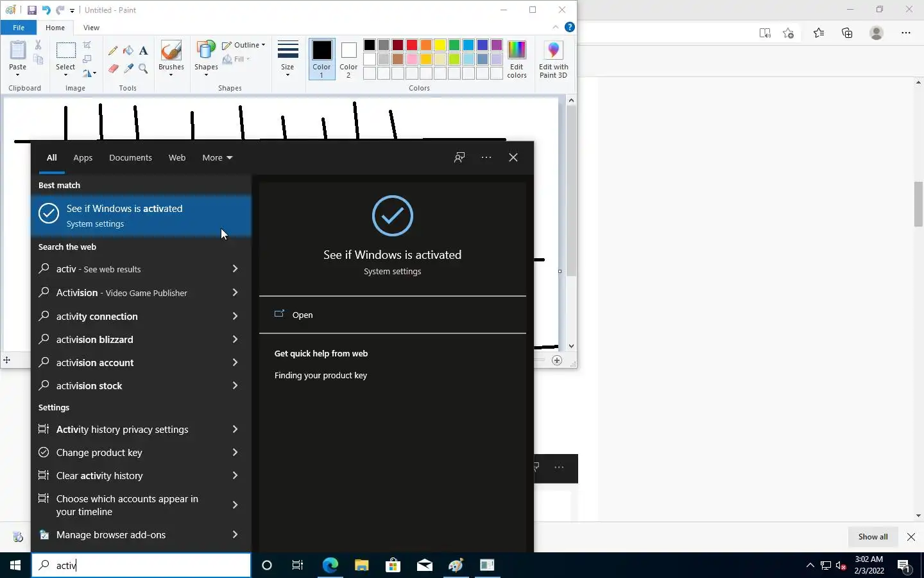Image resolution: width=924 pixels, height=578 pixels.
Task: Switch to the Web search tab
Action: [x=177, y=157]
